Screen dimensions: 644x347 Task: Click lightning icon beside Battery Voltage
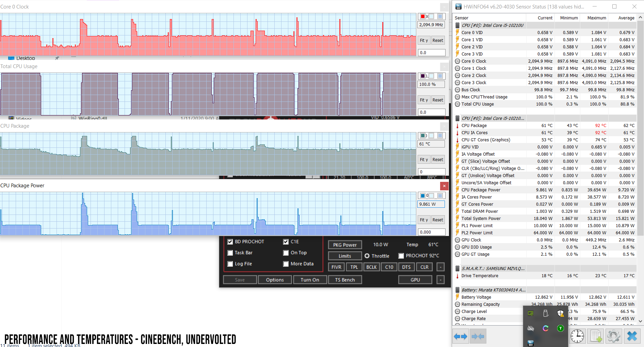coord(457,297)
